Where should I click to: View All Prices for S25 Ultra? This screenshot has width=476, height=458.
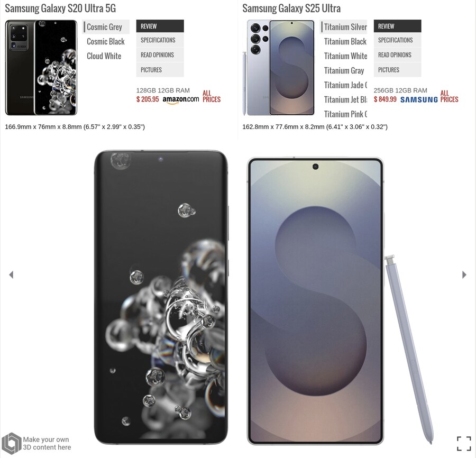point(449,96)
